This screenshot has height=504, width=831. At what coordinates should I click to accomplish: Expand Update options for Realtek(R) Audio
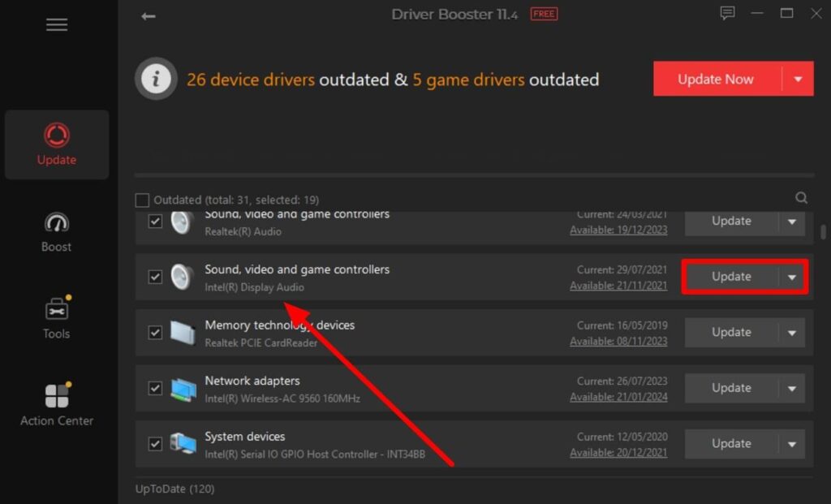[792, 222]
